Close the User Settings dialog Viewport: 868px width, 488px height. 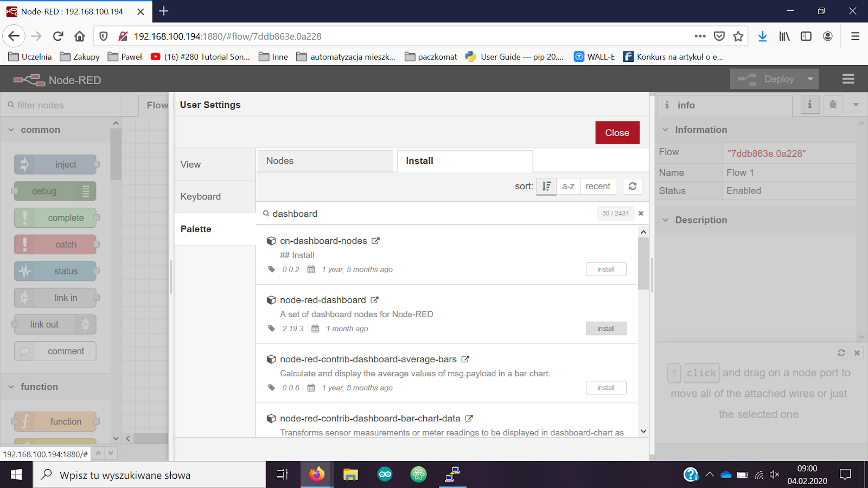(617, 132)
